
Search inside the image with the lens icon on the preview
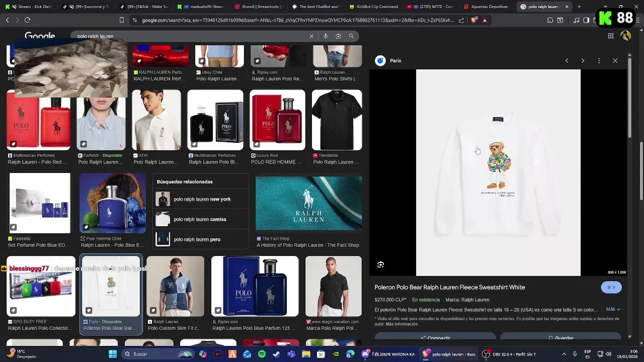[380, 264]
